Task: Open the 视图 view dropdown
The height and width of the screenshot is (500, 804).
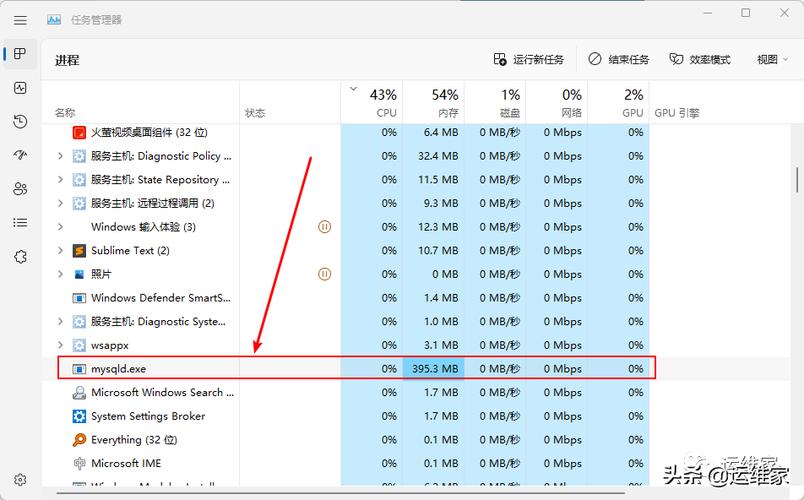Action: (x=772, y=59)
